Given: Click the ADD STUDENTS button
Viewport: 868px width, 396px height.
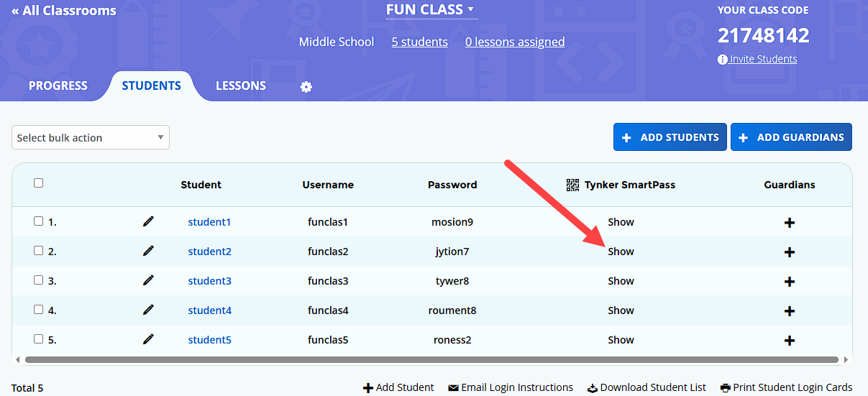Looking at the screenshot, I should [x=670, y=137].
